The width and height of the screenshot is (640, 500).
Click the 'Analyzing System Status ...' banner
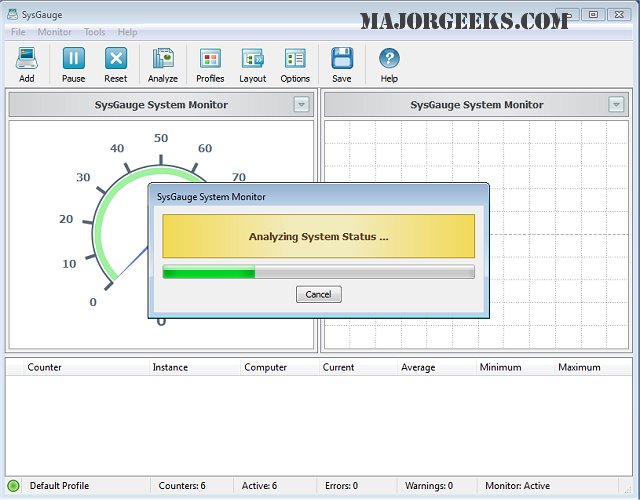[318, 236]
